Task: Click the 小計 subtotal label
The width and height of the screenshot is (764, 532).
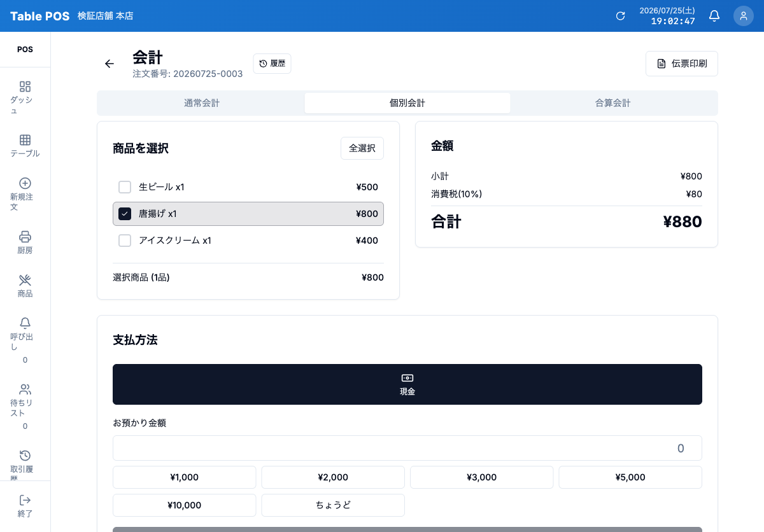Action: click(440, 176)
